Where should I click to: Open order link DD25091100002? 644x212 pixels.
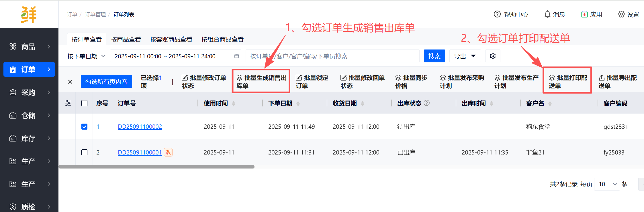click(x=140, y=126)
